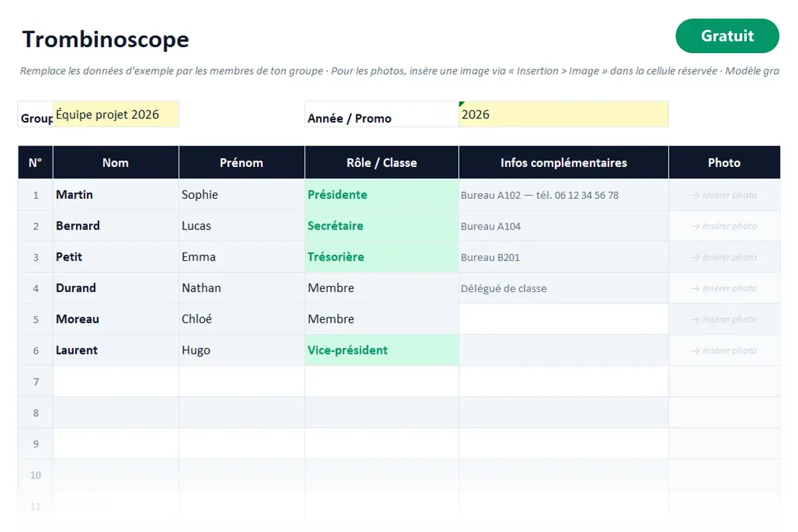Select the cell Moreau
Image resolution: width=798 pixels, height=532 pixels.
[116, 319]
